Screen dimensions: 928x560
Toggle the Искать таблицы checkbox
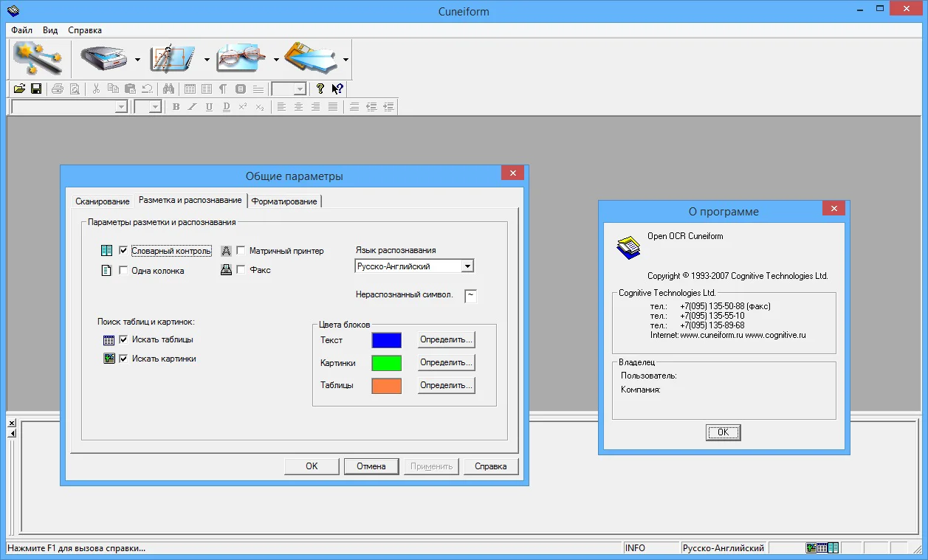coord(123,339)
